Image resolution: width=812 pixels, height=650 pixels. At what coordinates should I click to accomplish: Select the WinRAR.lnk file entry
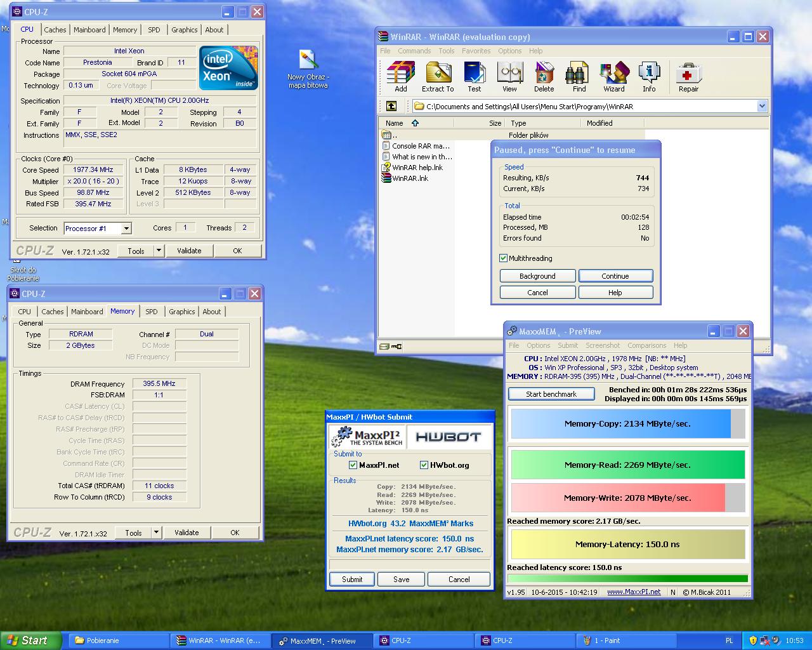point(405,178)
